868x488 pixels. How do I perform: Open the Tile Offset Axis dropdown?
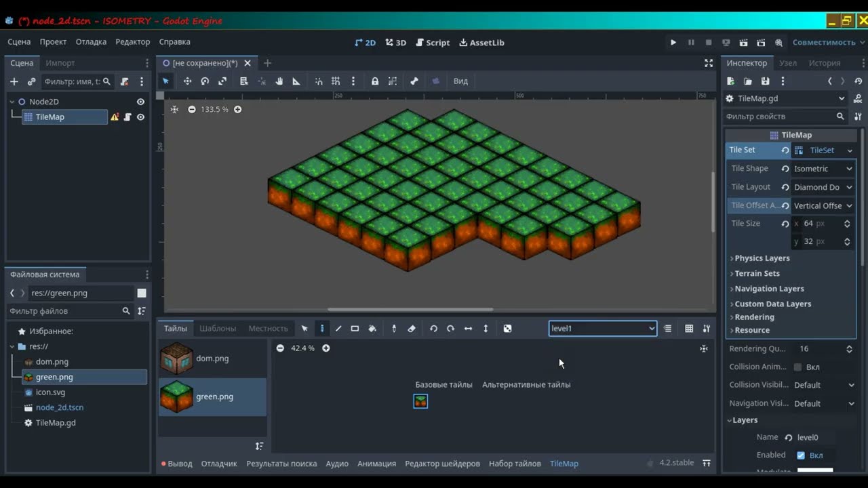click(x=823, y=205)
